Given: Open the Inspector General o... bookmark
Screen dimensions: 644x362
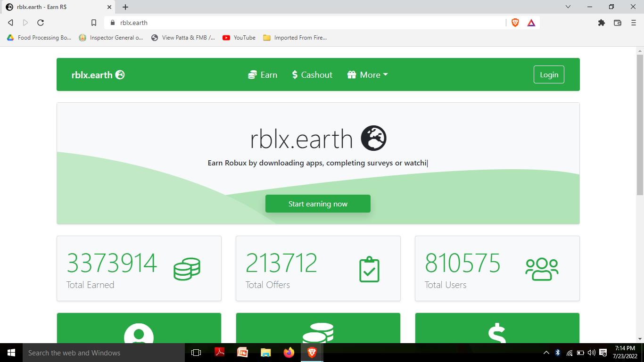Looking at the screenshot, I should 111,38.
